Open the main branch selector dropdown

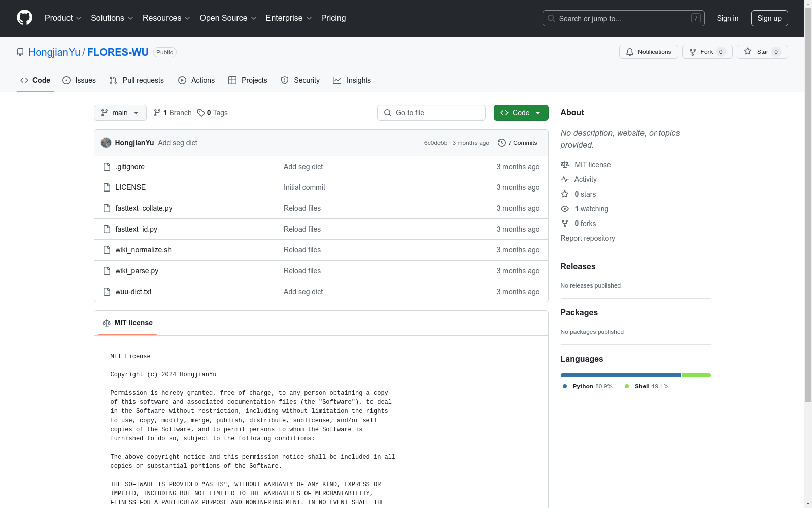click(x=120, y=113)
